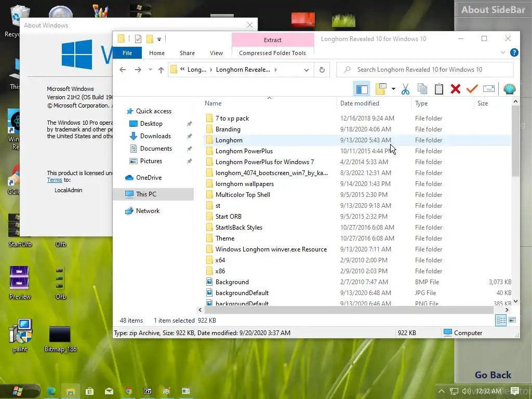The height and width of the screenshot is (399, 532).
Task: Select the Branding folder
Action: (x=228, y=129)
